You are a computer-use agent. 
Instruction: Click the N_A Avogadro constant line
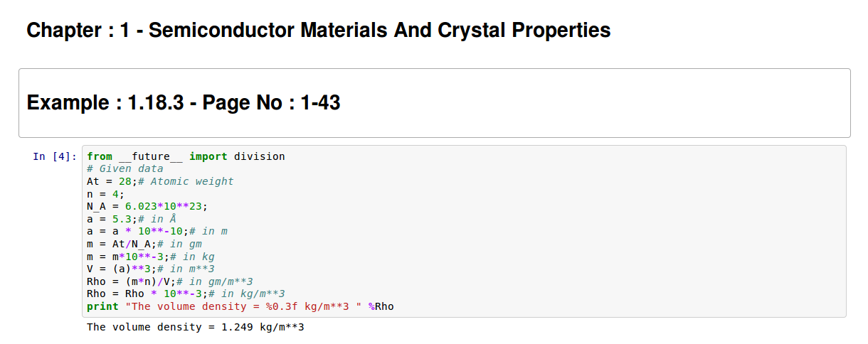point(147,206)
